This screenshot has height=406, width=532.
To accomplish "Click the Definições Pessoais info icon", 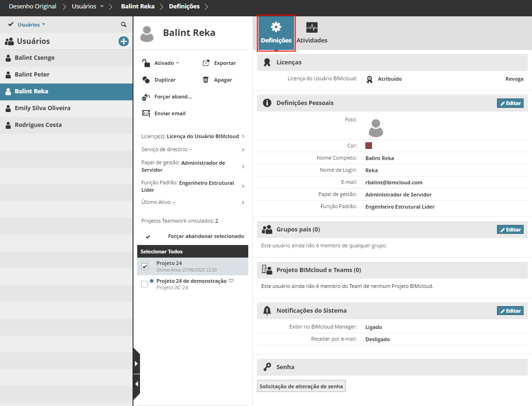I will pyautogui.click(x=267, y=103).
